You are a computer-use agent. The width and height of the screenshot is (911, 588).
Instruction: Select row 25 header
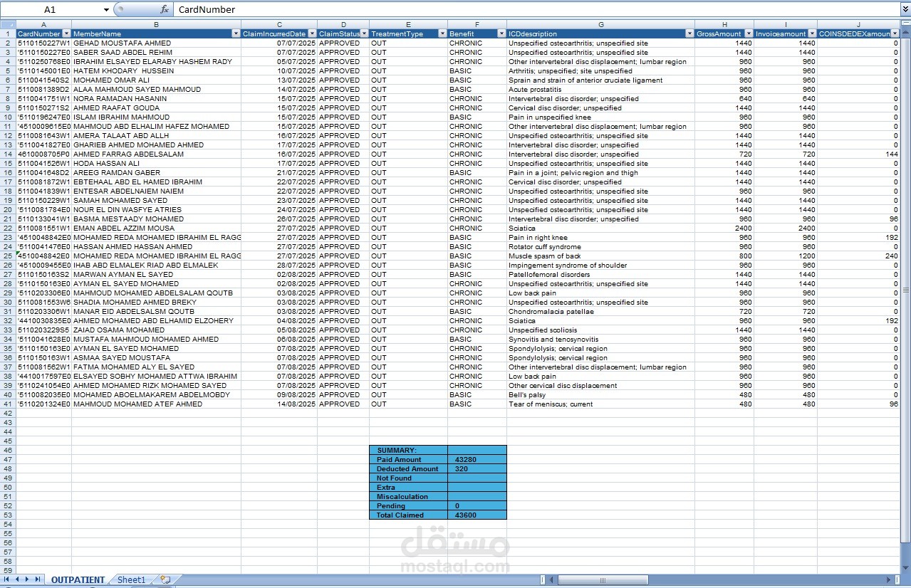(8, 256)
